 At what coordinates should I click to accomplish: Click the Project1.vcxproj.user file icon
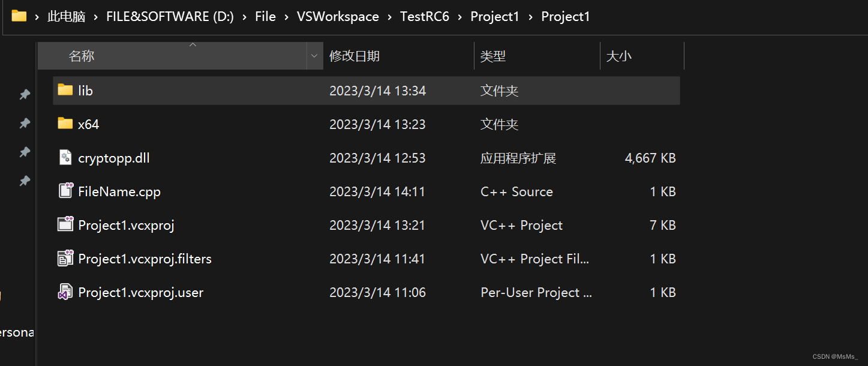click(x=65, y=292)
